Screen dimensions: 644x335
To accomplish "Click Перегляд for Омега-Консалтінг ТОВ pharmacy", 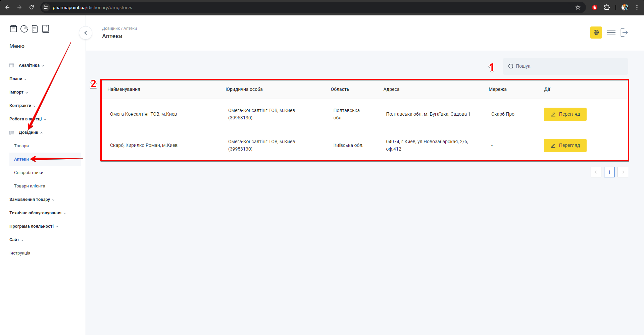I will point(565,114).
